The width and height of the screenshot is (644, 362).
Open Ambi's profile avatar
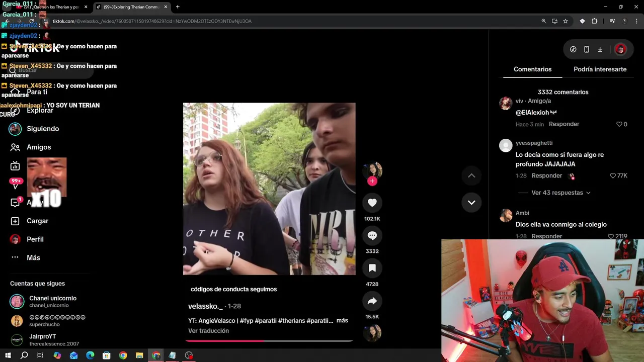click(506, 216)
